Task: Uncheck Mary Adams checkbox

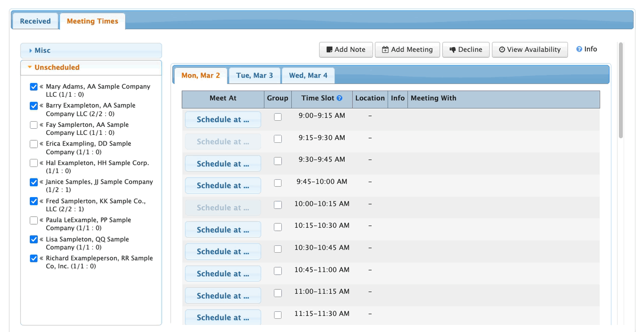Action: click(x=34, y=87)
